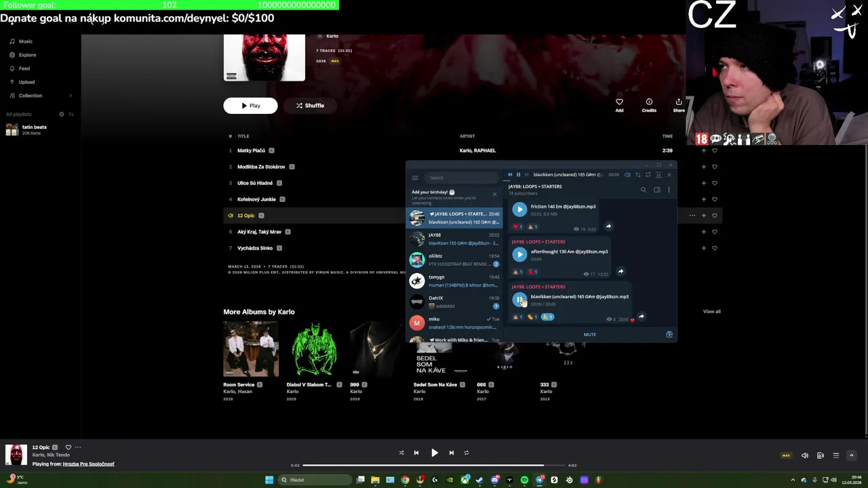
Task: Open Diabol V Slabom album thumbnail
Action: (x=314, y=349)
